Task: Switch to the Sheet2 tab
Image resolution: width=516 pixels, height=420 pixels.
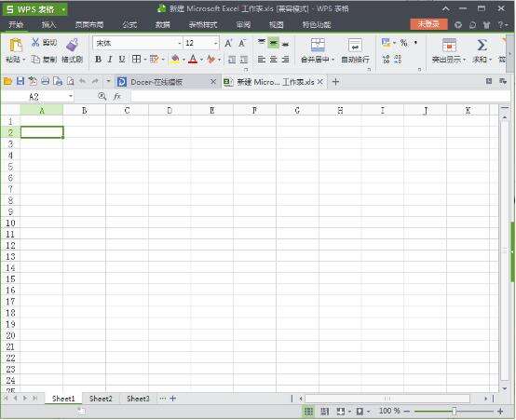Action: [x=101, y=399]
